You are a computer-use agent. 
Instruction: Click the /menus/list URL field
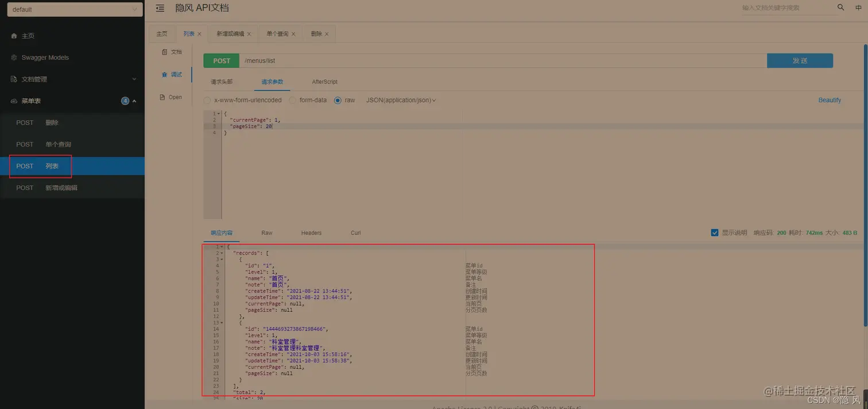click(503, 60)
